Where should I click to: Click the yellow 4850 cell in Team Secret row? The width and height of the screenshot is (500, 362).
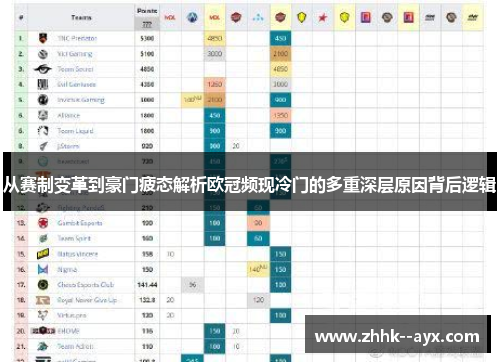tap(280, 69)
